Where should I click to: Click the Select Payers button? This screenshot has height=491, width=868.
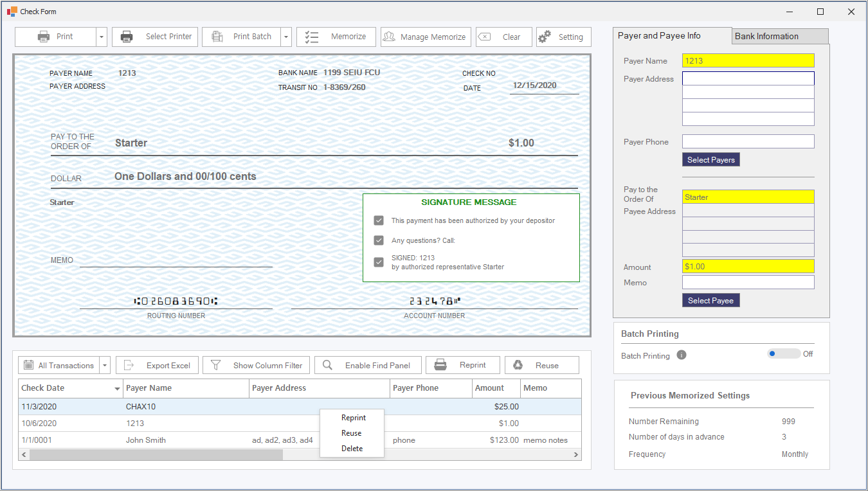710,159
